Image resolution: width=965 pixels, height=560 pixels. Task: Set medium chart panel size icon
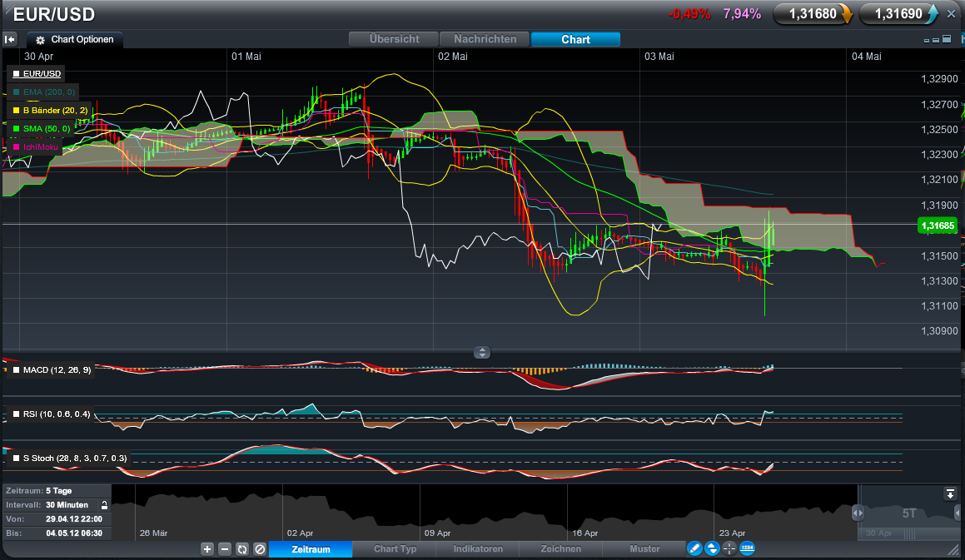coord(936,40)
